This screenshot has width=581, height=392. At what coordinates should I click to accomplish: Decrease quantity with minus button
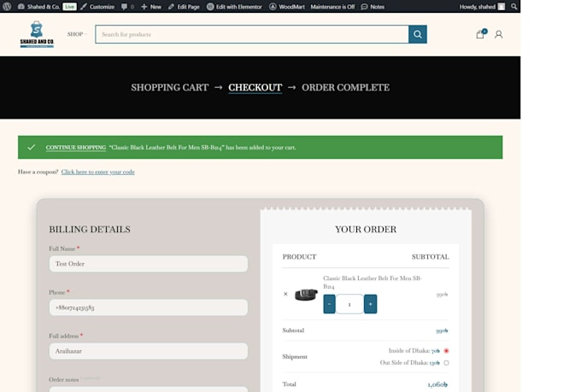click(x=329, y=304)
